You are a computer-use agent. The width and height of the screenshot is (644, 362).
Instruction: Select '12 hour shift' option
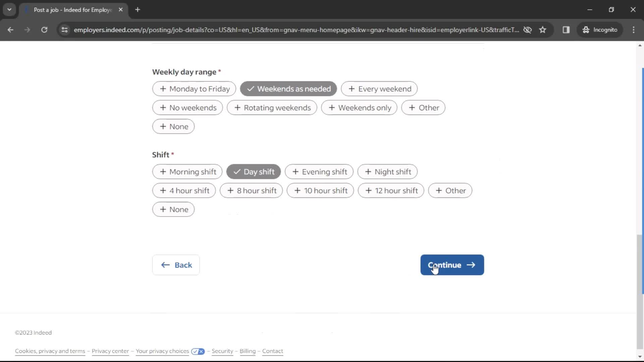click(x=391, y=190)
